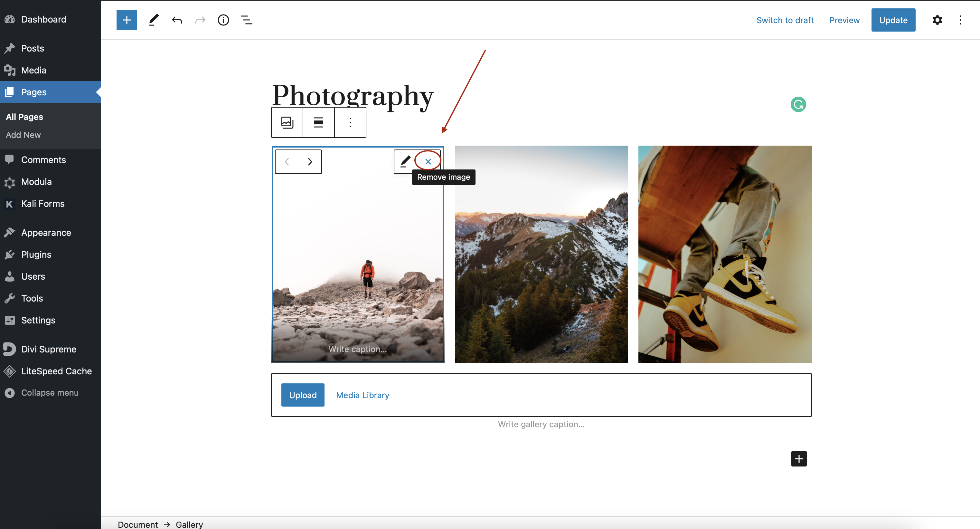Open the Modula menu in the sidebar
Screen dimensions: 980x529
click(x=36, y=182)
